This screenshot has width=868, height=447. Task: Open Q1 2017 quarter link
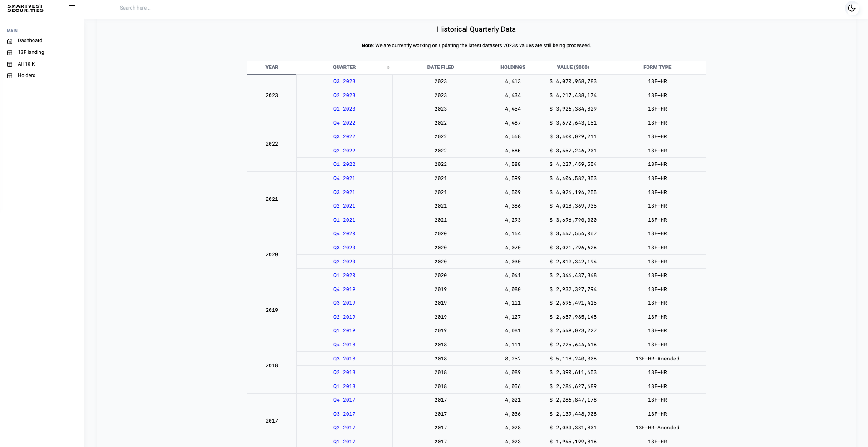344,442
